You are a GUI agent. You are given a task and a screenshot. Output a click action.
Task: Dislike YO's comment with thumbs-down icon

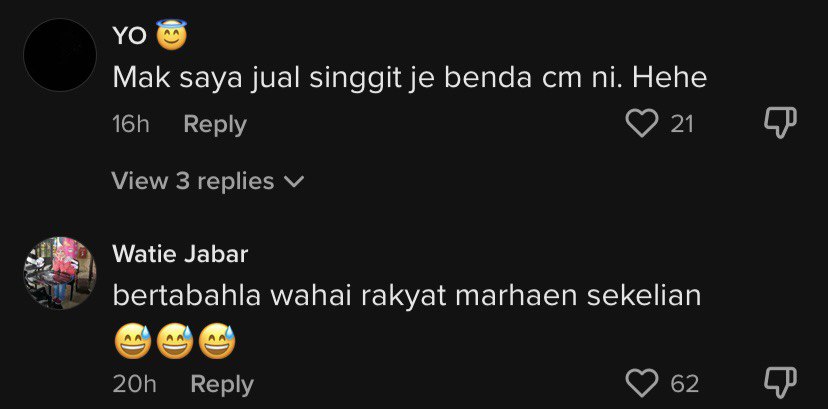click(x=780, y=125)
